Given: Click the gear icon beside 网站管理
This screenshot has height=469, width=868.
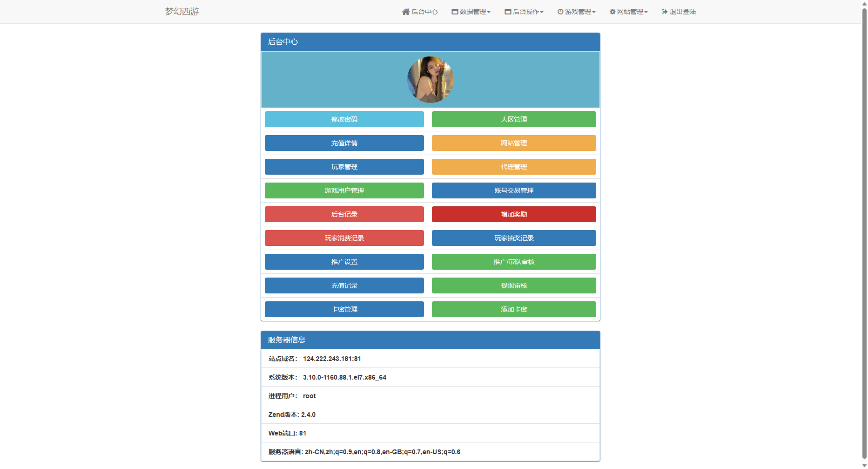Looking at the screenshot, I should click(x=612, y=12).
